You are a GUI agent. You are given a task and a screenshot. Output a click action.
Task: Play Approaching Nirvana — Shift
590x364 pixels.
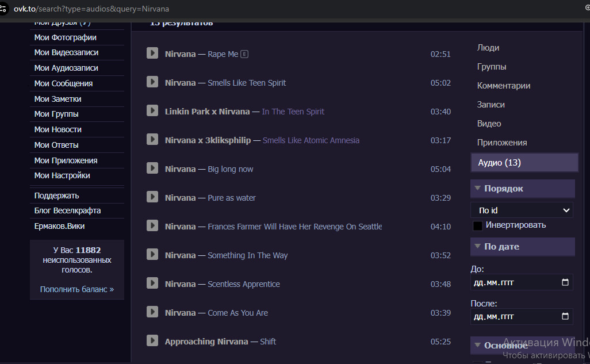[152, 340]
